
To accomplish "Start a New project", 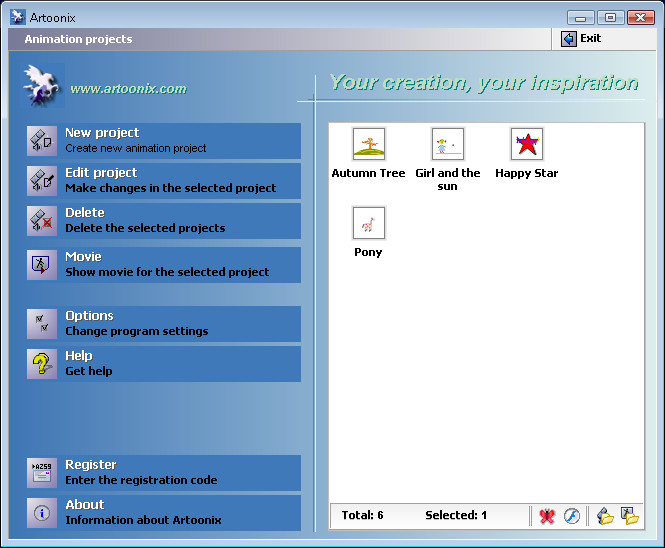I will (164, 141).
